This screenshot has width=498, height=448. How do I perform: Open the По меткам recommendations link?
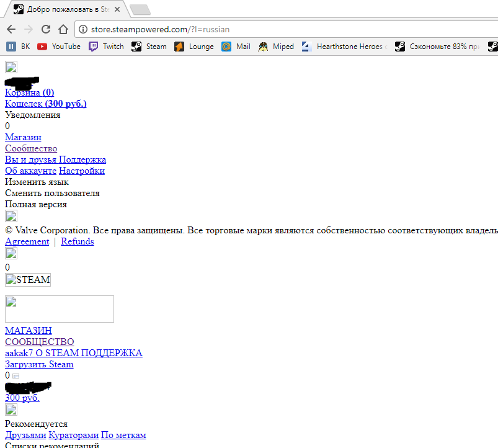[123, 435]
